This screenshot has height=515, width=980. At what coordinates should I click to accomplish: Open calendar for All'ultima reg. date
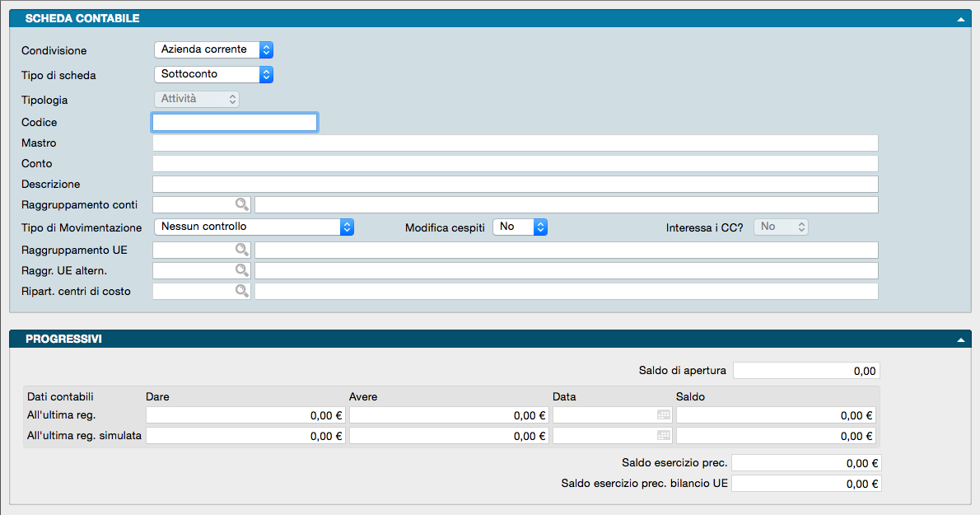(x=663, y=415)
